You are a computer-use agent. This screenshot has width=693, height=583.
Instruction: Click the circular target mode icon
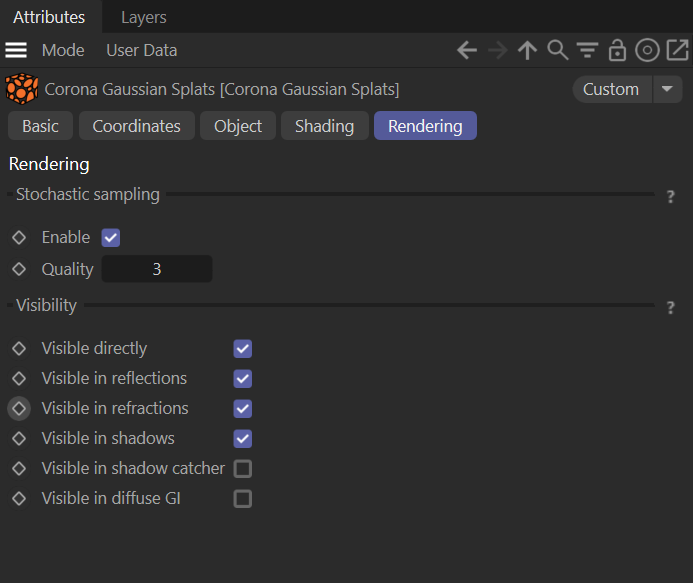647,50
